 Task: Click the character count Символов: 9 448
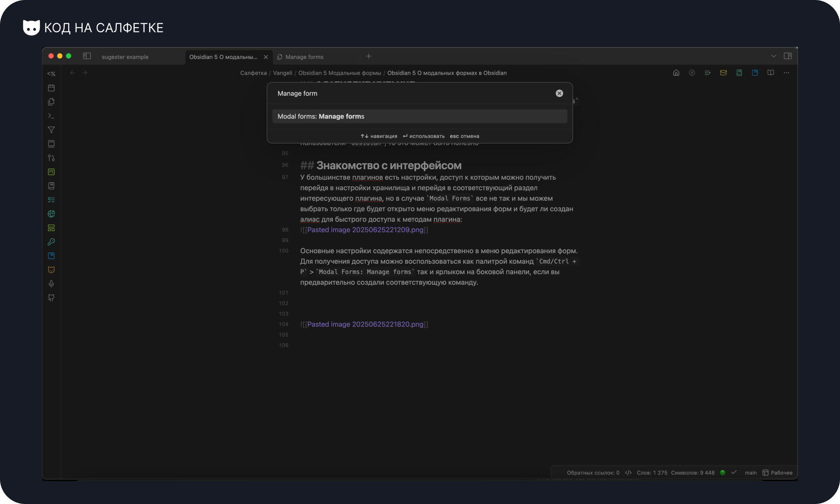693,473
